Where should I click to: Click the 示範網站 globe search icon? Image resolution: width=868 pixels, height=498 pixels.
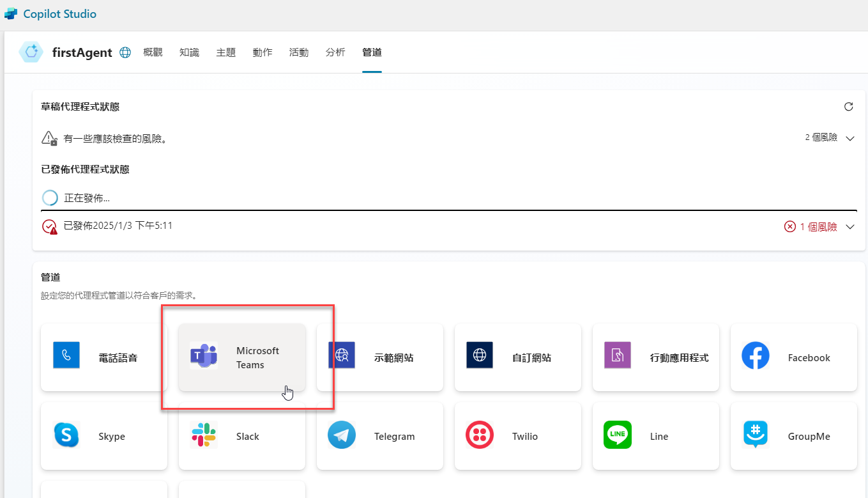(342, 355)
